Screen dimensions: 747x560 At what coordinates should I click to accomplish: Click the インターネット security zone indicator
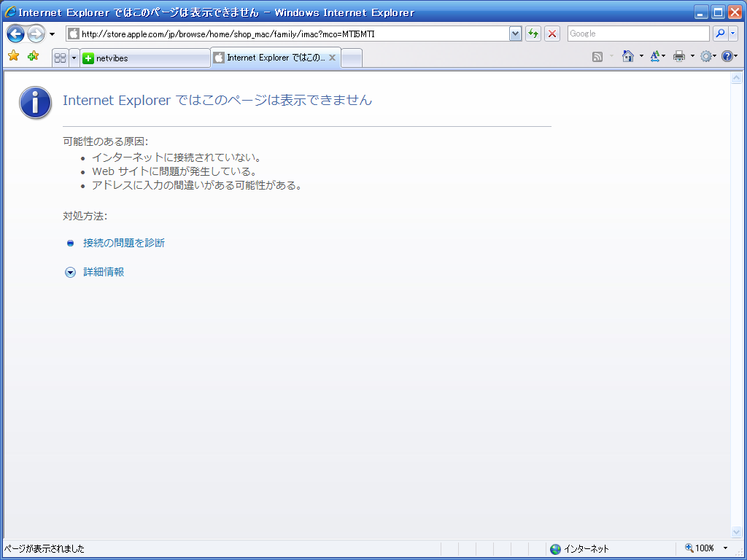579,548
